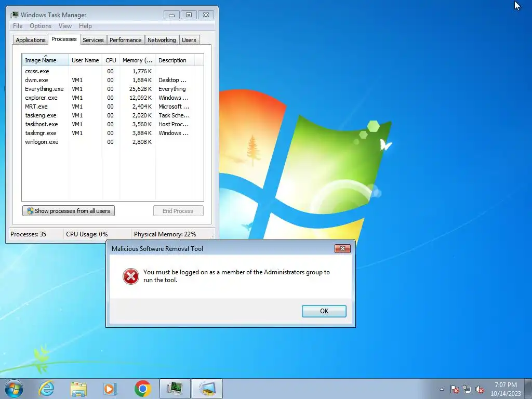
Task: Click the Host Proc... description cell
Action: click(174, 124)
